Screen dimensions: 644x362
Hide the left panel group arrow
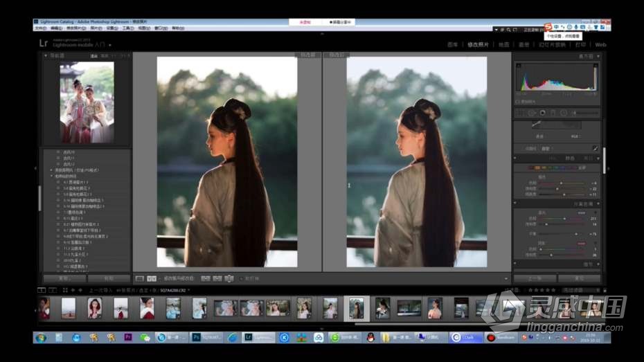[x=35, y=168]
